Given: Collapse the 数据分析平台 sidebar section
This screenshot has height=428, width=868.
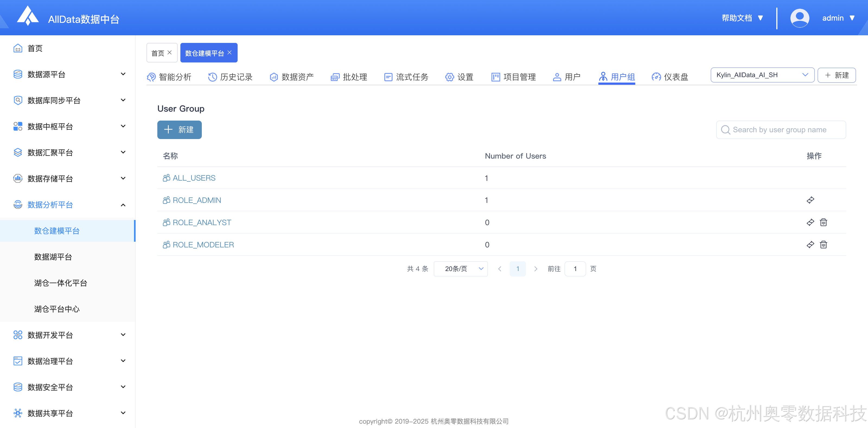Looking at the screenshot, I should [x=50, y=204].
